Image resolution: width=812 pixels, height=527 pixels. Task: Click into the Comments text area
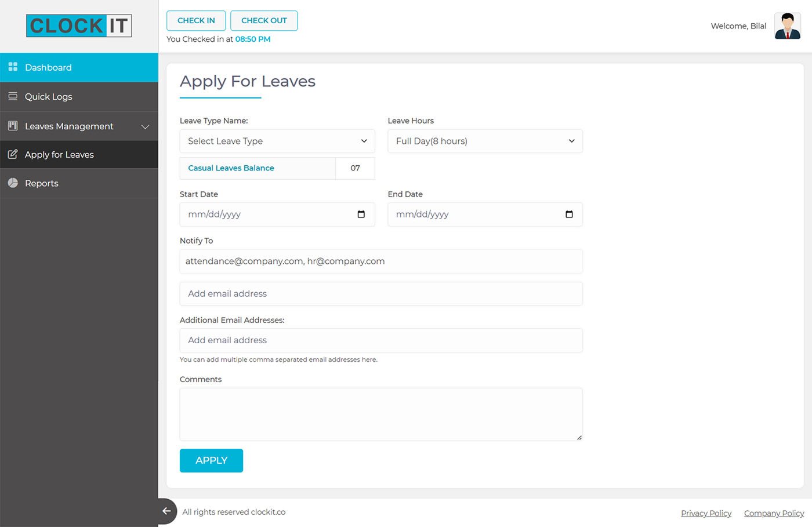[381, 414]
